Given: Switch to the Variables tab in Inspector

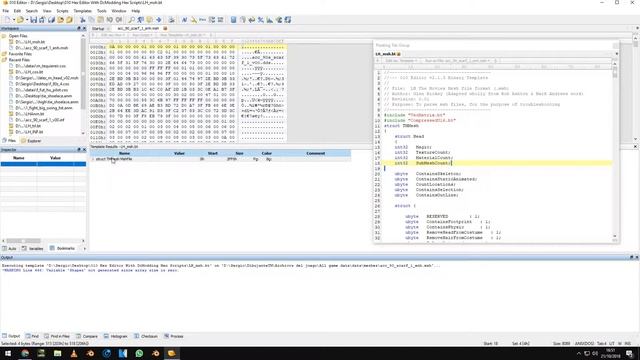Looking at the screenshot, I should coord(33,248).
